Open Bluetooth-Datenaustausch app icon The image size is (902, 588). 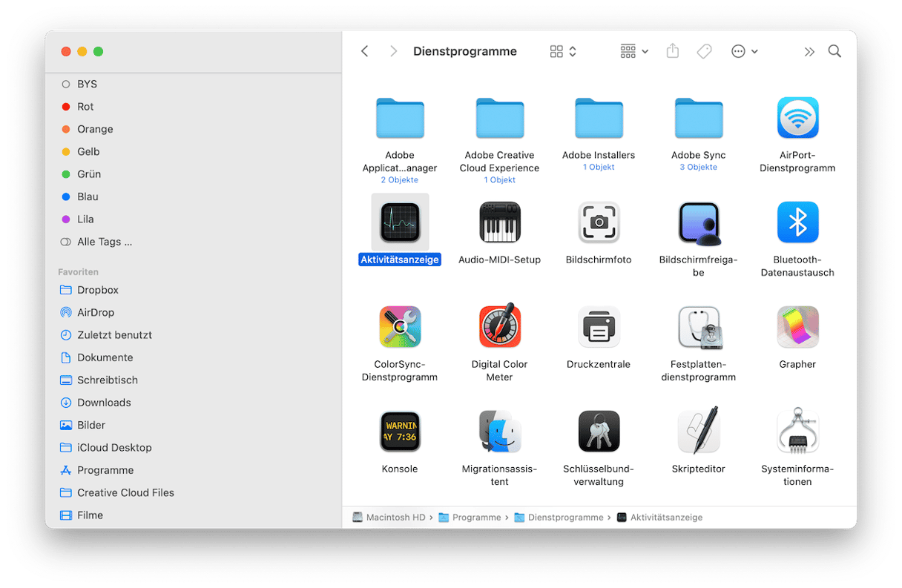pos(797,222)
